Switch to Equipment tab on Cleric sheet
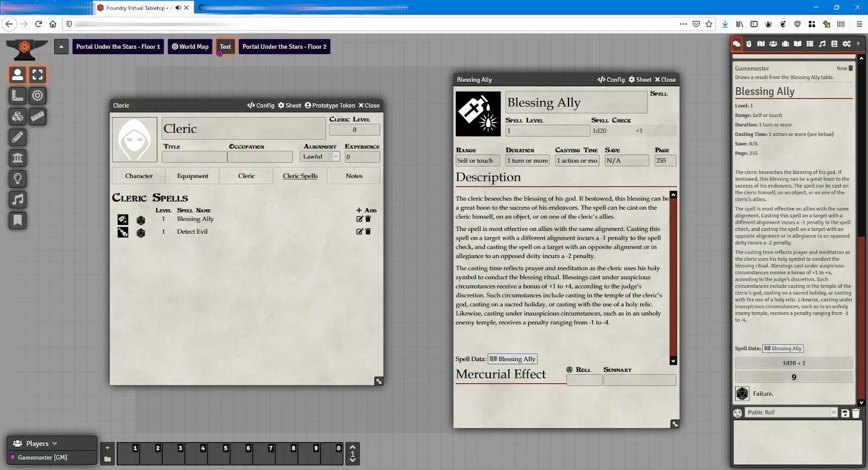Viewport: 868px width, 470px height. click(193, 176)
